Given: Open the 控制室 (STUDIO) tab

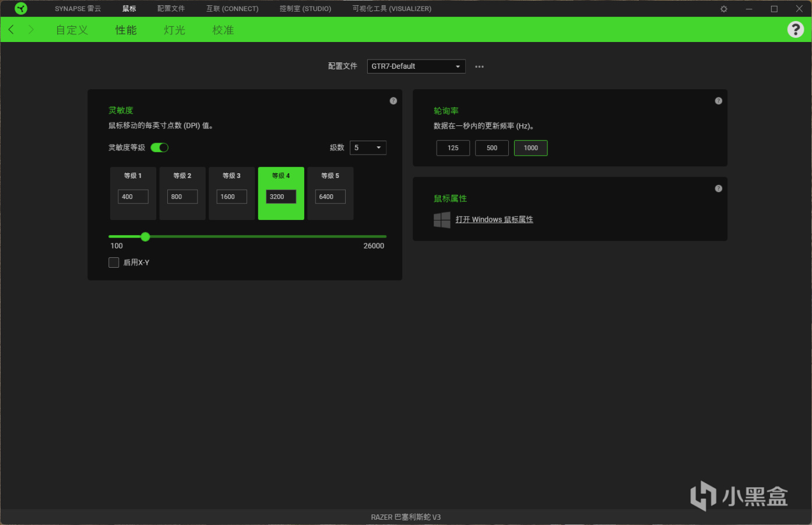Looking at the screenshot, I should pyautogui.click(x=305, y=9).
